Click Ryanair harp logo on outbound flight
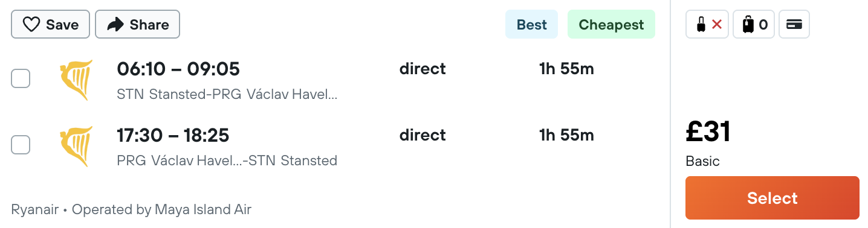This screenshot has width=868, height=228. (x=76, y=80)
